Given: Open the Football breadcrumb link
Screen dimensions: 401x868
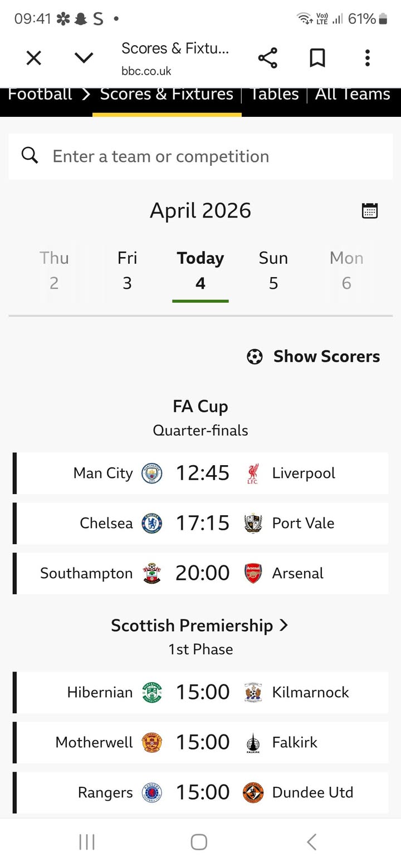Looking at the screenshot, I should 40,95.
